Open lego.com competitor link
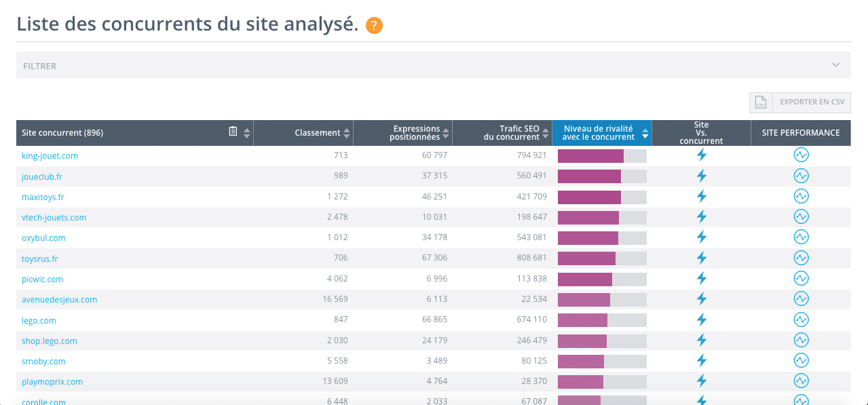The width and height of the screenshot is (868, 405). 39,320
